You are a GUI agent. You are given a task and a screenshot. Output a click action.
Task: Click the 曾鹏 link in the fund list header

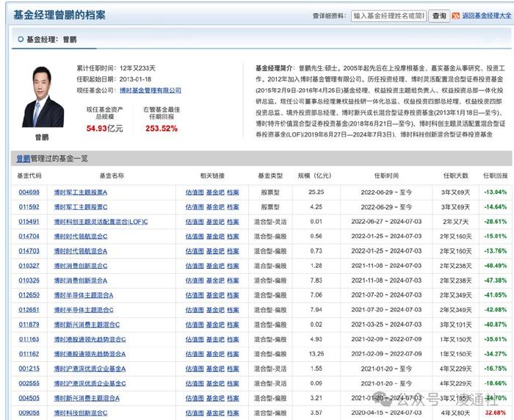coord(23,159)
